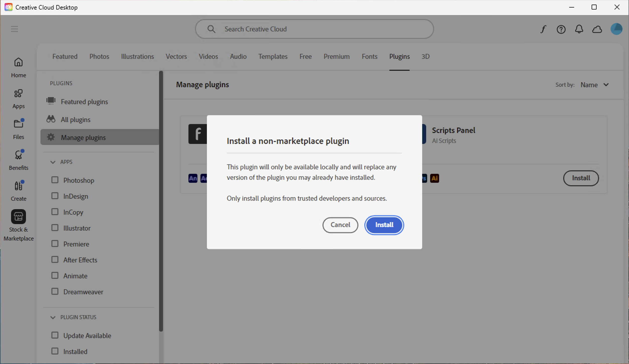This screenshot has width=629, height=364.
Task: Click the search magnifier icon
Action: [211, 29]
